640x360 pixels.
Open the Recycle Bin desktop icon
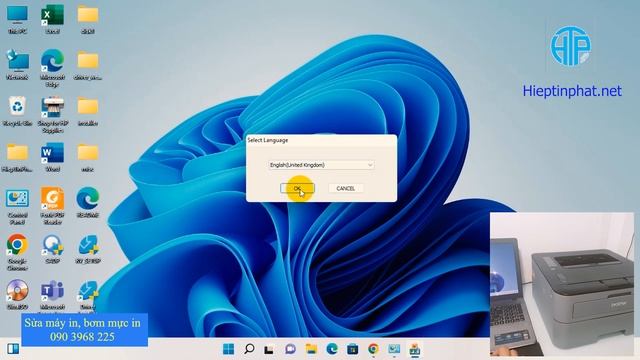click(17, 111)
